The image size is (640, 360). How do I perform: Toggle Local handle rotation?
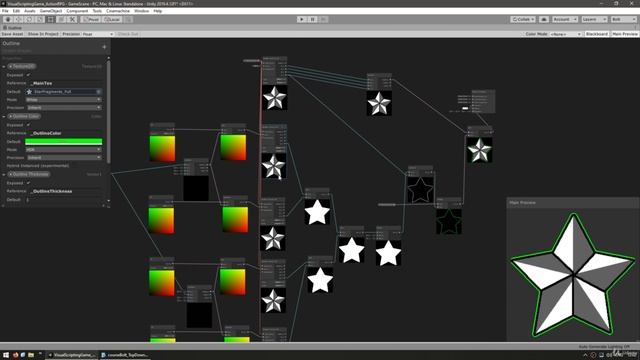pos(111,19)
